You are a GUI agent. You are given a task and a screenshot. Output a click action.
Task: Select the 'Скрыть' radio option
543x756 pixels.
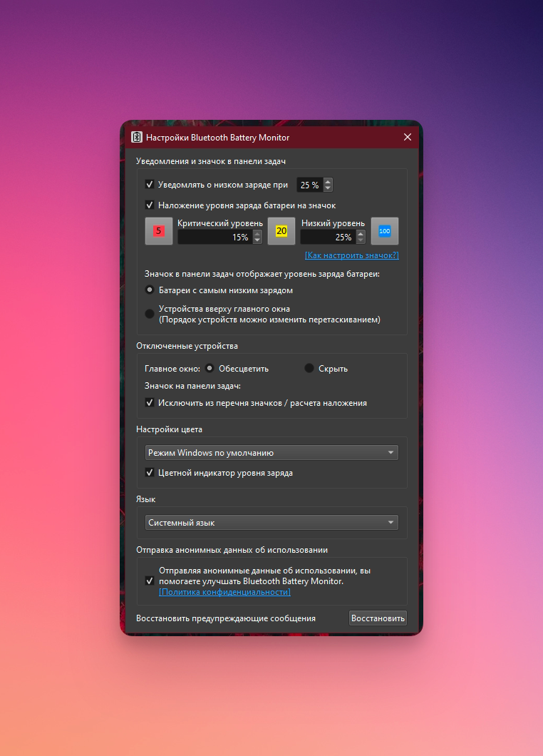pos(309,368)
